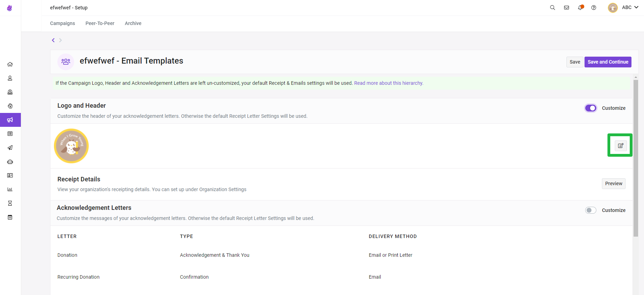Open the list/forms sidebar icon
Screen dimensions: 644x295
pyautogui.click(x=10, y=134)
